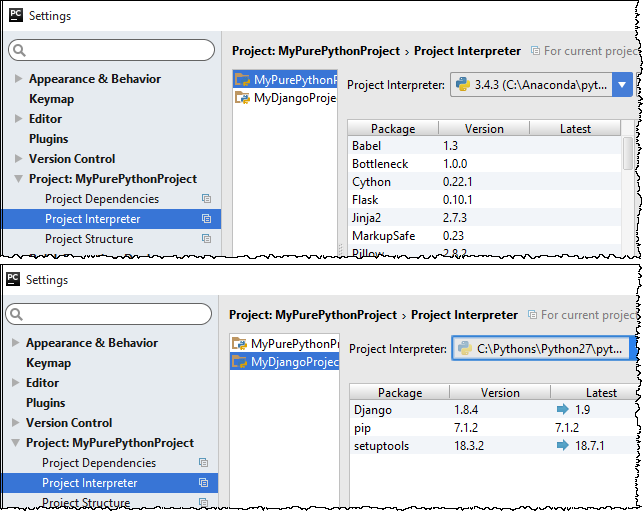Click the copy icon beside Project Structure in top window
The image size is (643, 515).
tap(206, 239)
